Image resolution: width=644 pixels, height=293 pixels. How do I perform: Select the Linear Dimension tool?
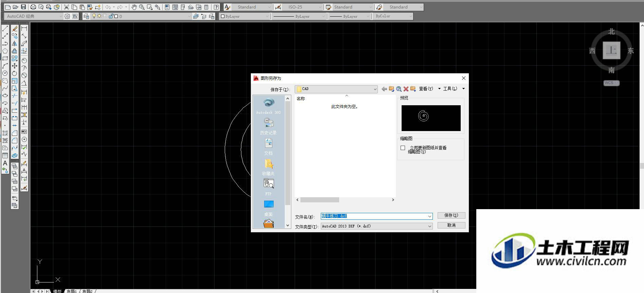pos(24,29)
